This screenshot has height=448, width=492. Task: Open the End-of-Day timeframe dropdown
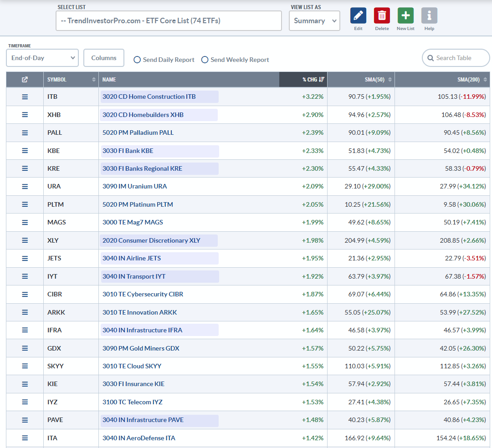point(42,58)
